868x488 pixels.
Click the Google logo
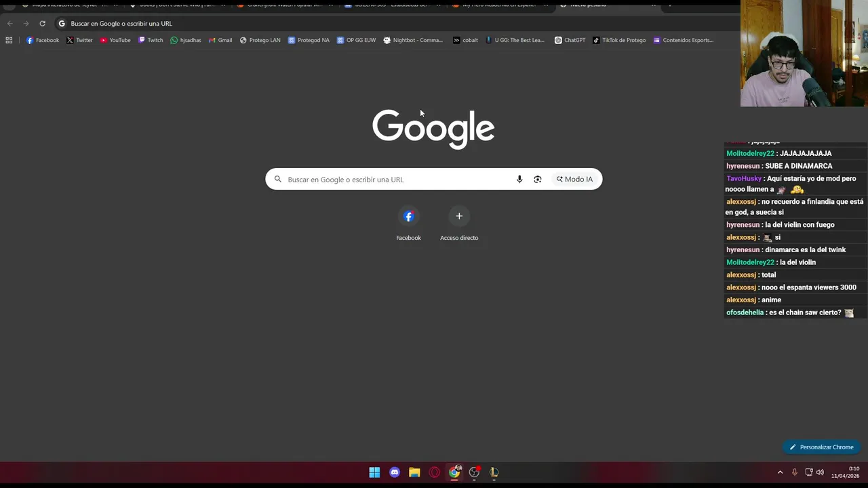click(433, 129)
